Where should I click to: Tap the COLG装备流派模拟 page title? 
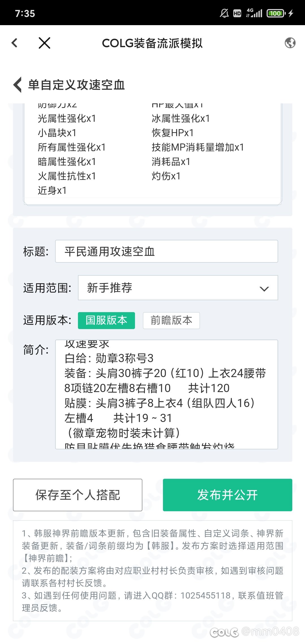tap(152, 43)
